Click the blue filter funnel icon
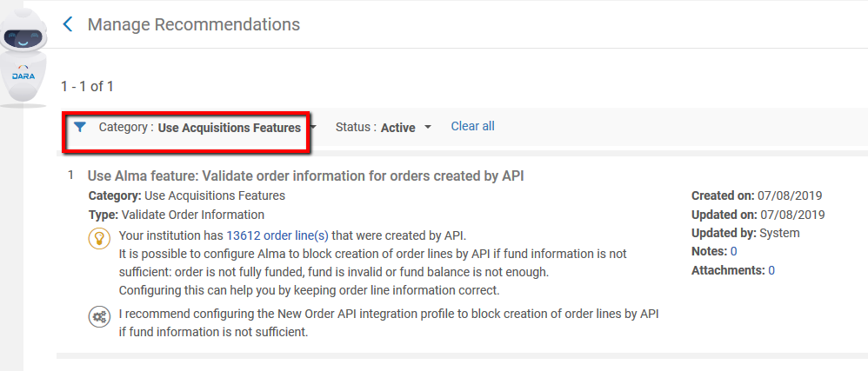 click(80, 127)
